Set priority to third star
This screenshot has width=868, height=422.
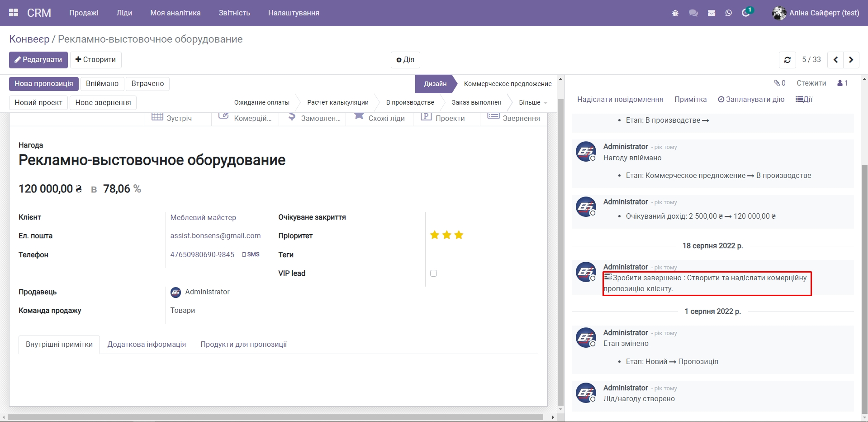(459, 235)
